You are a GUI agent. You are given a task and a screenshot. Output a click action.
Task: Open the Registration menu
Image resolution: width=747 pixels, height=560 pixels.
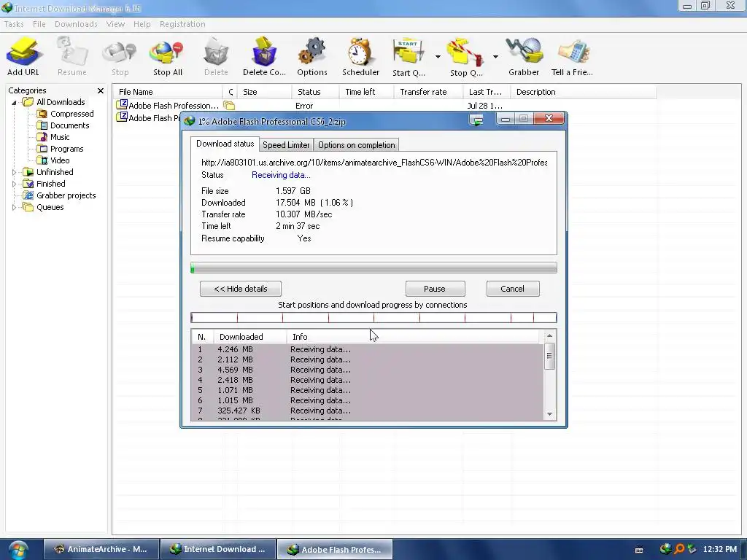tap(182, 24)
